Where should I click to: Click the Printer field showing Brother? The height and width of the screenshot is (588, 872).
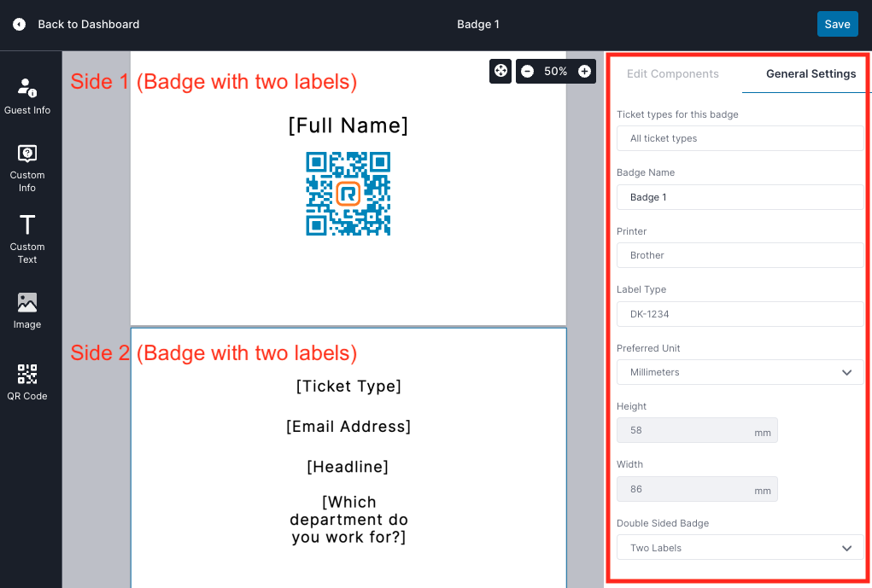click(740, 255)
